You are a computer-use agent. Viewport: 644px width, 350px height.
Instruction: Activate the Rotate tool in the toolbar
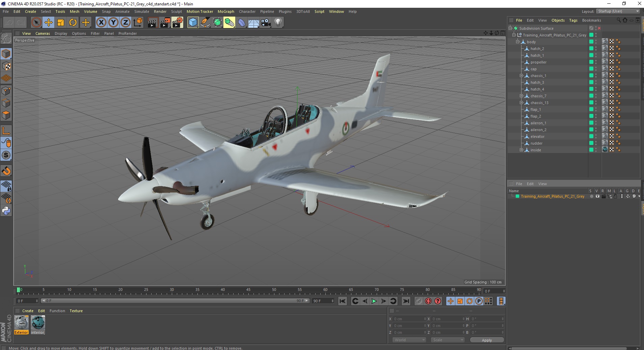73,23
